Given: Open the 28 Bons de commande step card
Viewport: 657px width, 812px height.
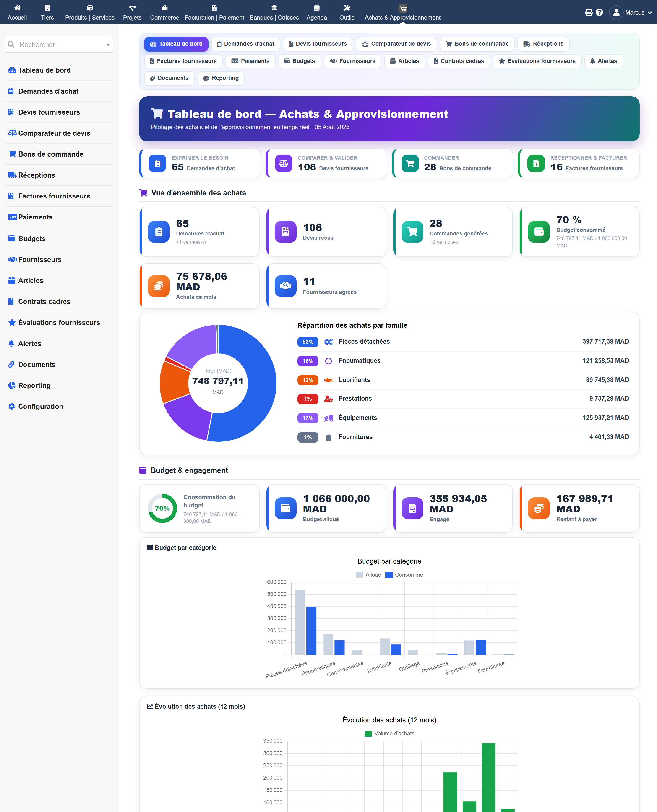Looking at the screenshot, I should [452, 163].
